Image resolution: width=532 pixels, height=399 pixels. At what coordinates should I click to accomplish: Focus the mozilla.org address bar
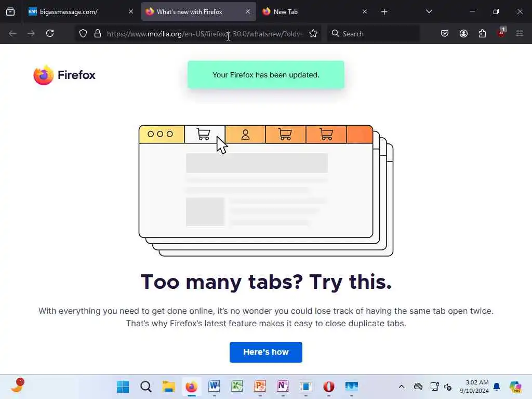(205, 34)
